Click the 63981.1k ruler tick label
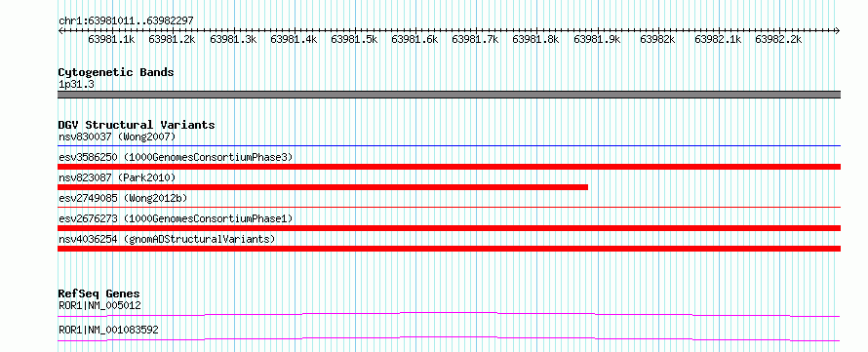Image resolution: width=868 pixels, height=352 pixels. [112, 39]
